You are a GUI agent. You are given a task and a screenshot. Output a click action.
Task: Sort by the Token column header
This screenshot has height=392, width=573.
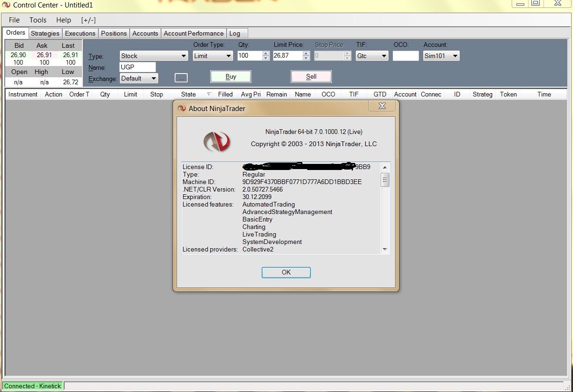(508, 94)
